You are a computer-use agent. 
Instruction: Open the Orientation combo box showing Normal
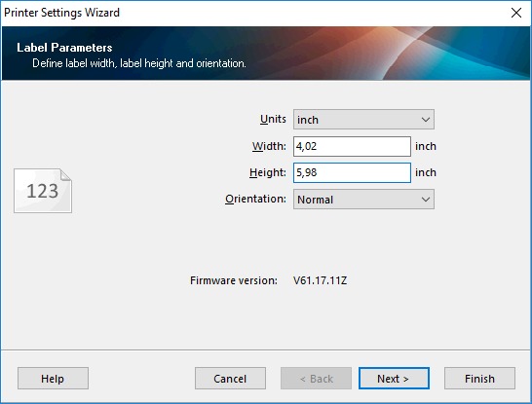tap(363, 200)
